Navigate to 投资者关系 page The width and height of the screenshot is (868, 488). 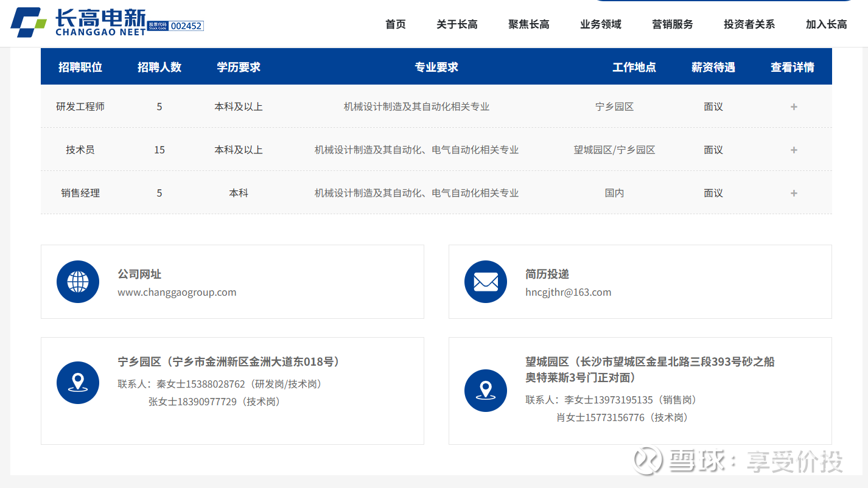(x=749, y=24)
